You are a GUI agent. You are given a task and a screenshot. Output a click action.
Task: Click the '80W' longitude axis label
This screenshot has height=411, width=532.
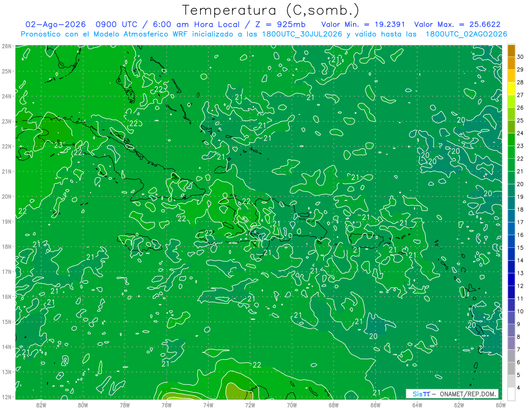83,405
